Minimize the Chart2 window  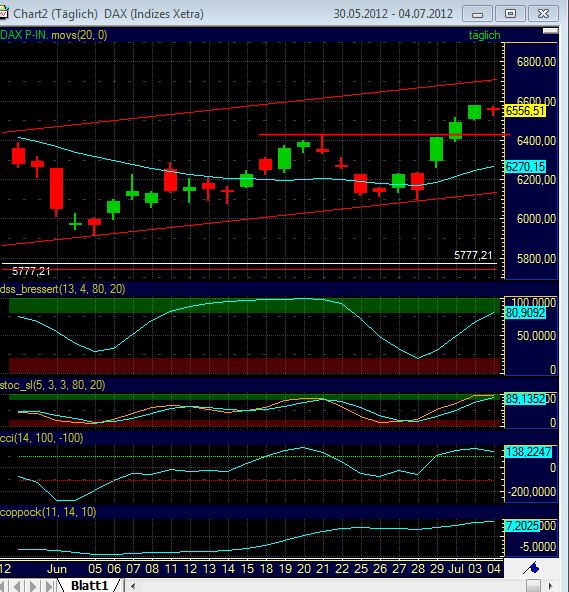pos(478,14)
